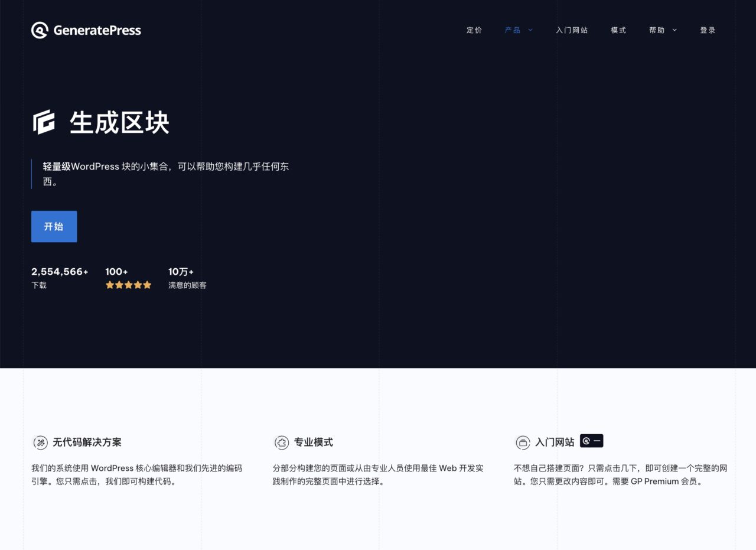Screen dimensions: 756x550
Task: Click the 入门网站 briefcase icon
Action: 523,442
